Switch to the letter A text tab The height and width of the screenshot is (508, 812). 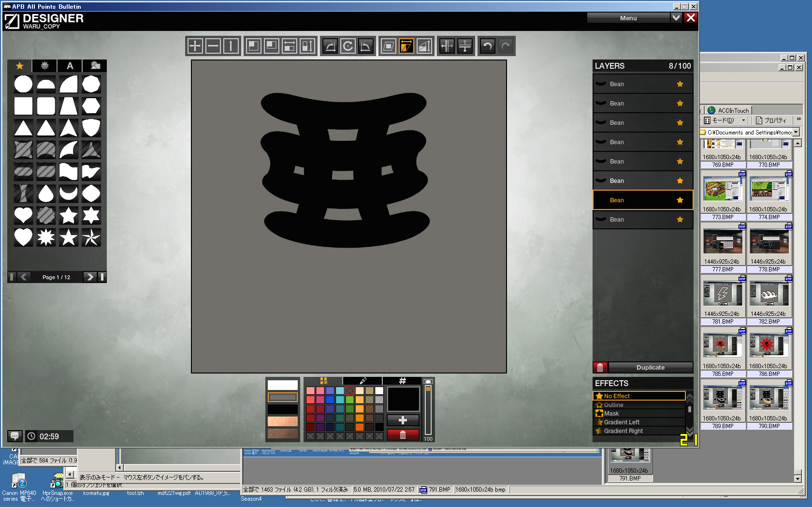(x=70, y=66)
